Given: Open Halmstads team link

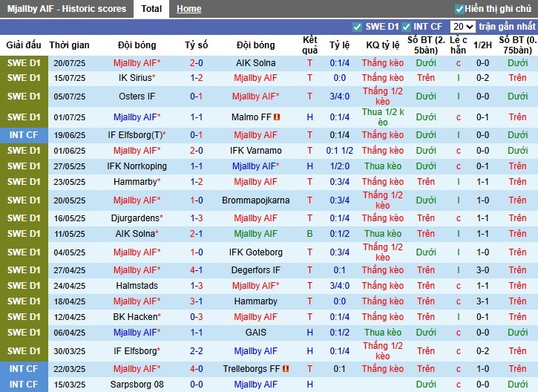Looking at the screenshot, I should [x=137, y=286].
